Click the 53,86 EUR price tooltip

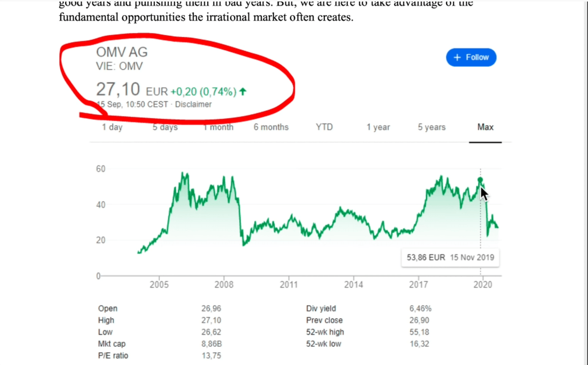pyautogui.click(x=450, y=257)
